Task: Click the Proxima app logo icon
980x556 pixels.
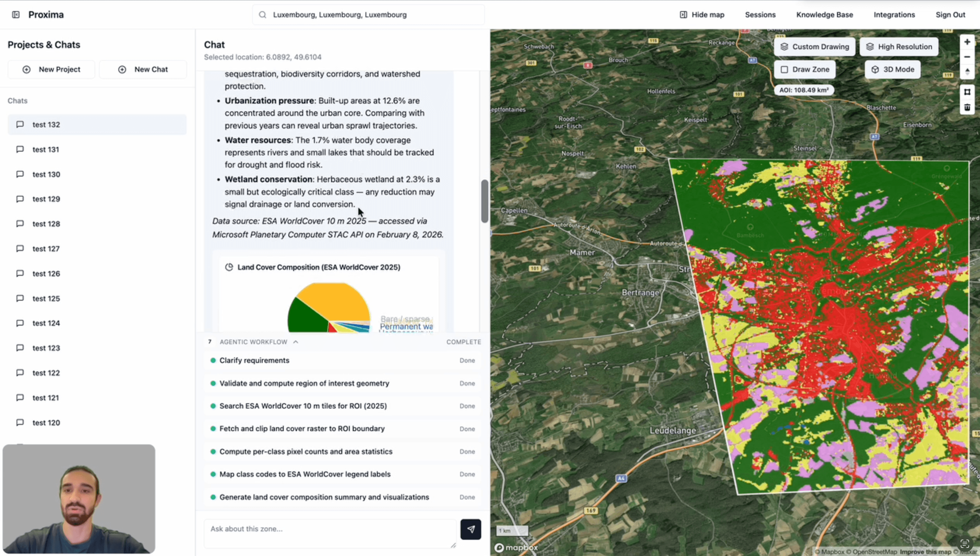Action: click(x=16, y=14)
